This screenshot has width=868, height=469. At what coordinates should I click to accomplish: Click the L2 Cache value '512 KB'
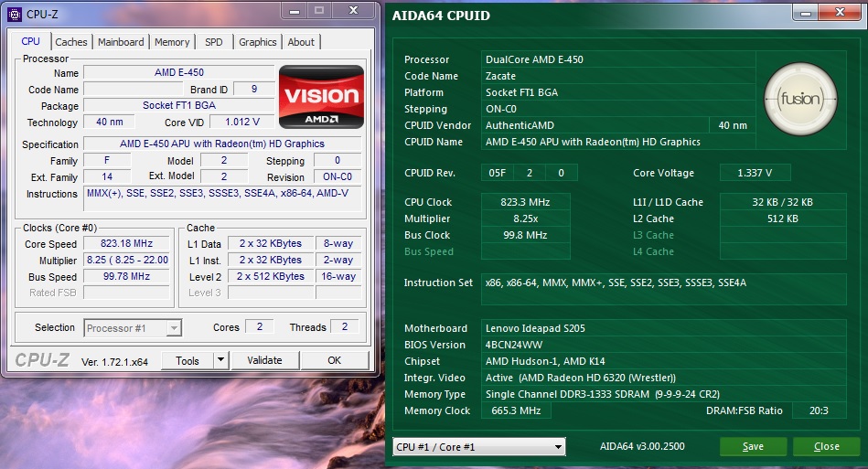[x=783, y=219]
